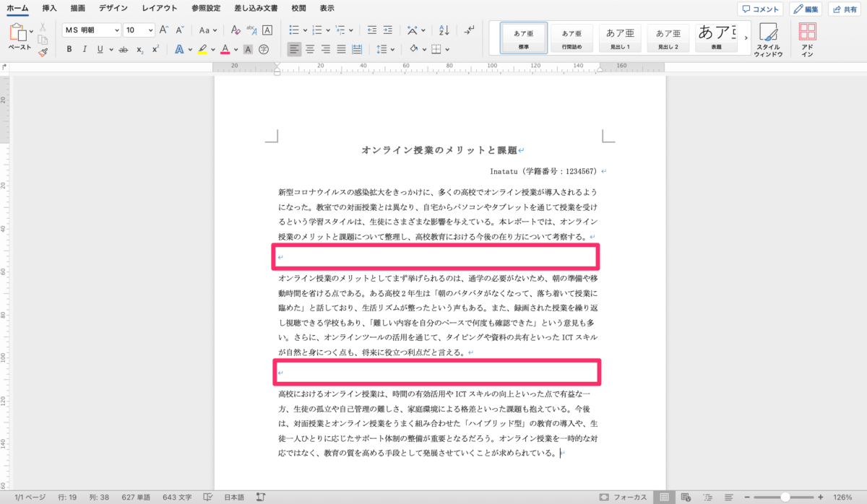Apply yellow text highlight color

[x=202, y=49]
